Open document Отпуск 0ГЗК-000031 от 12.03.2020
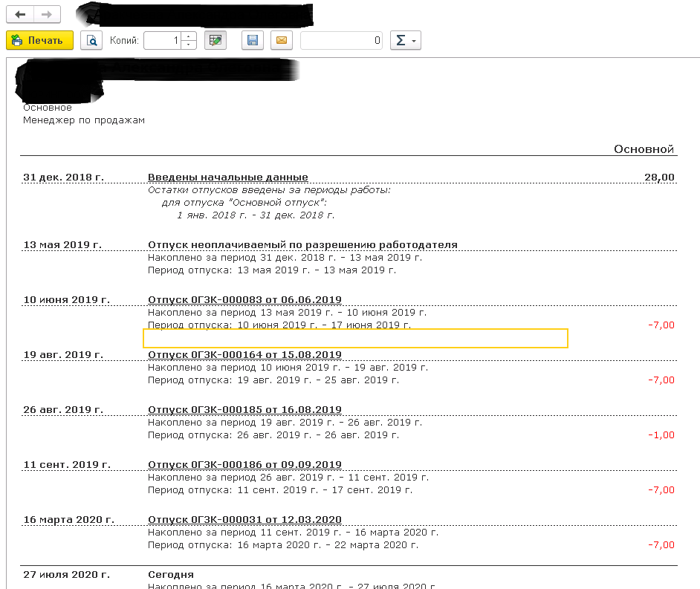 (244, 519)
